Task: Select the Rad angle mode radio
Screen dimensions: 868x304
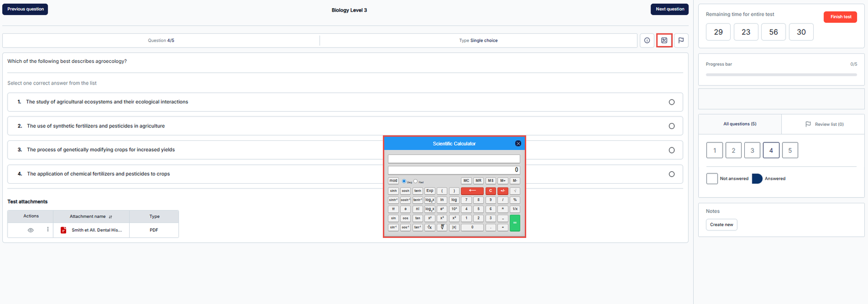Action: click(x=416, y=181)
